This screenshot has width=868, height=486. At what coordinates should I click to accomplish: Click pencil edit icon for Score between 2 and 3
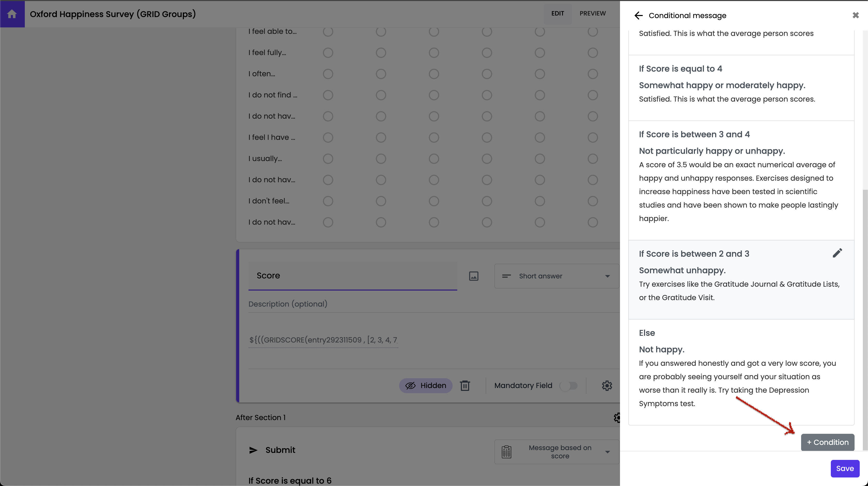point(837,253)
